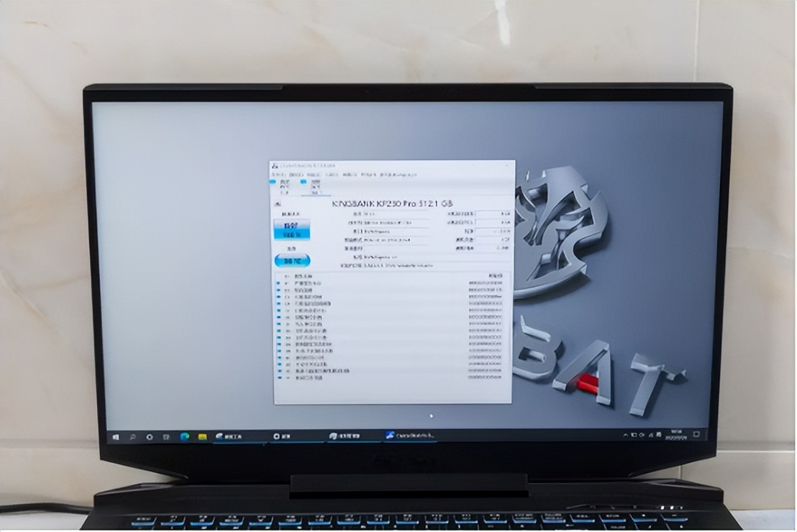Switch to CrystalDiskInfo taskbar button

point(410,436)
